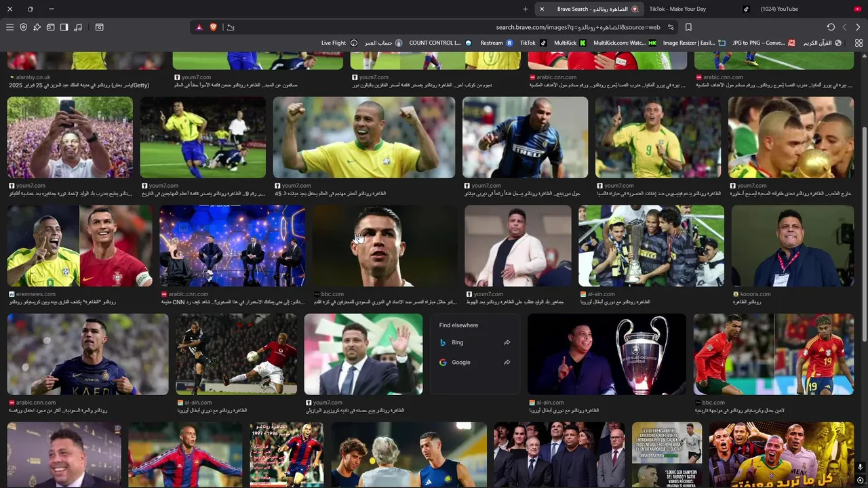Open selfie with purple crowd thumbnail
This screenshot has height=488, width=868.
(x=70, y=138)
